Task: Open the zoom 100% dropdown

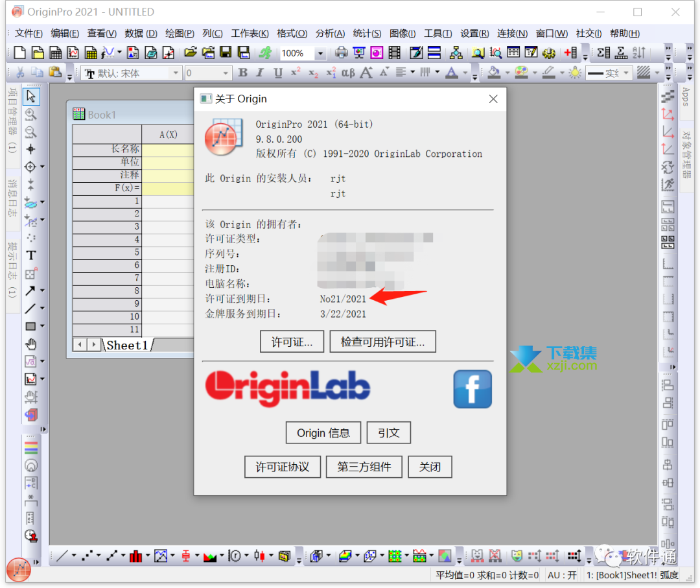Action: 320,53
